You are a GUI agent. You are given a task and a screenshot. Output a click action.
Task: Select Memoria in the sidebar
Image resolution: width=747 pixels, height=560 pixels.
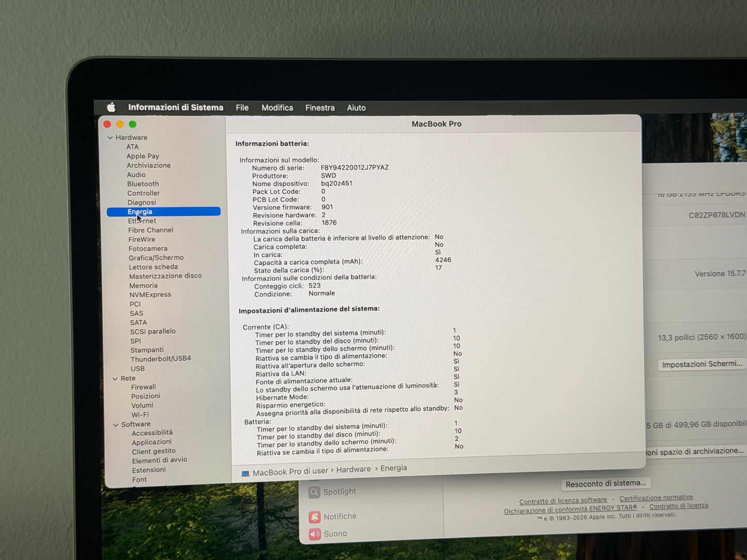[144, 285]
